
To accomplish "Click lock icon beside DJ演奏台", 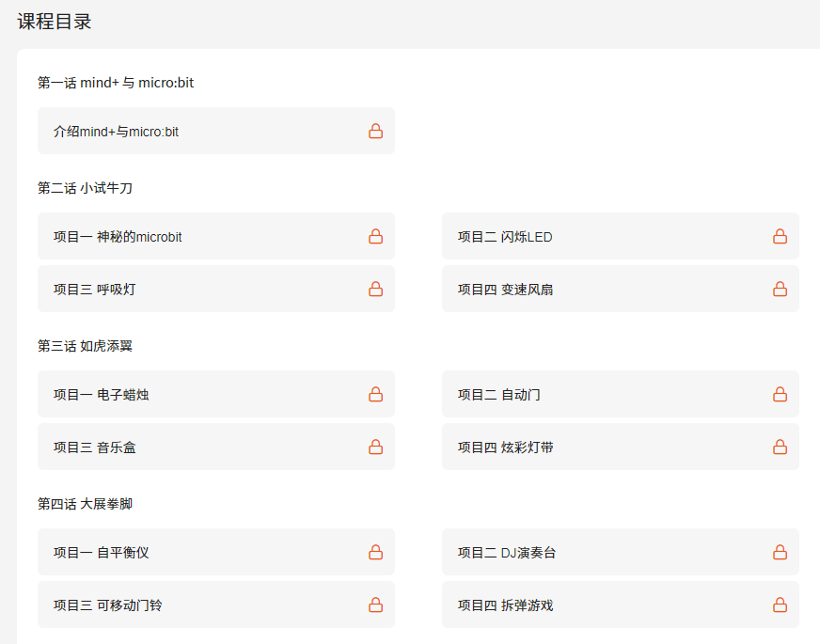I will (x=780, y=553).
